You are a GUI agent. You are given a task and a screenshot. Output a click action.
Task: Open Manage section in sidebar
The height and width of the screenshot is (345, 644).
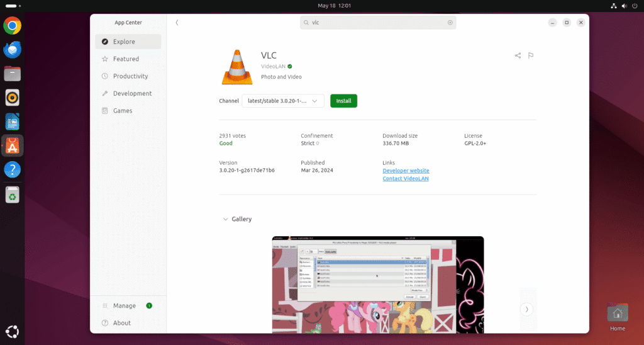pos(128,305)
